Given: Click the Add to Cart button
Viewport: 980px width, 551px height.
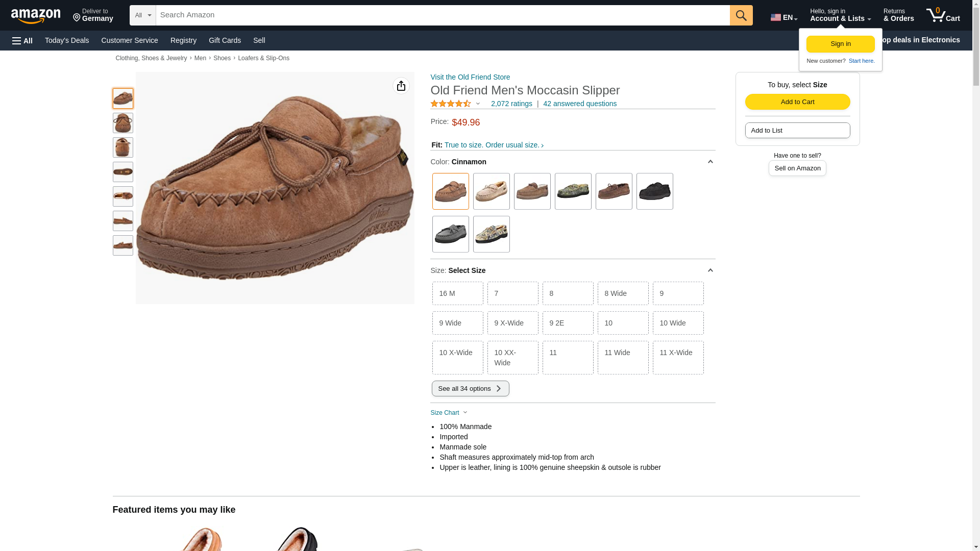Looking at the screenshot, I should [797, 102].
